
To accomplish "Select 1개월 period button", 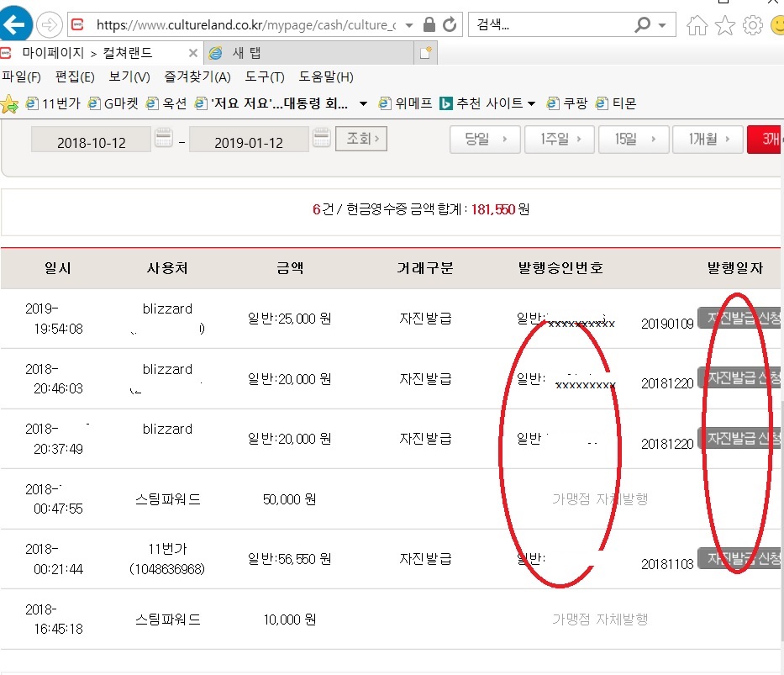I will click(708, 139).
